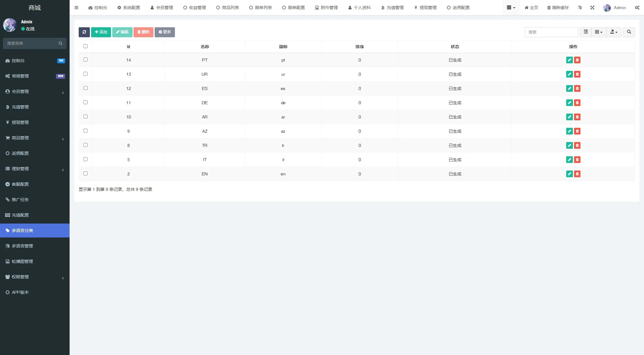The width and height of the screenshot is (644, 355).
Task: Check the select-all checkbox in table header
Action: tap(85, 46)
